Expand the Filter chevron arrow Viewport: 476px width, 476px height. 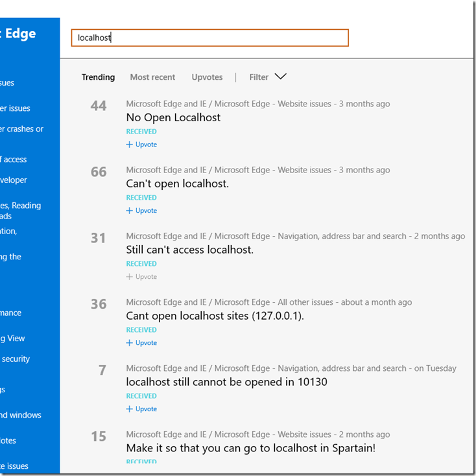click(281, 77)
